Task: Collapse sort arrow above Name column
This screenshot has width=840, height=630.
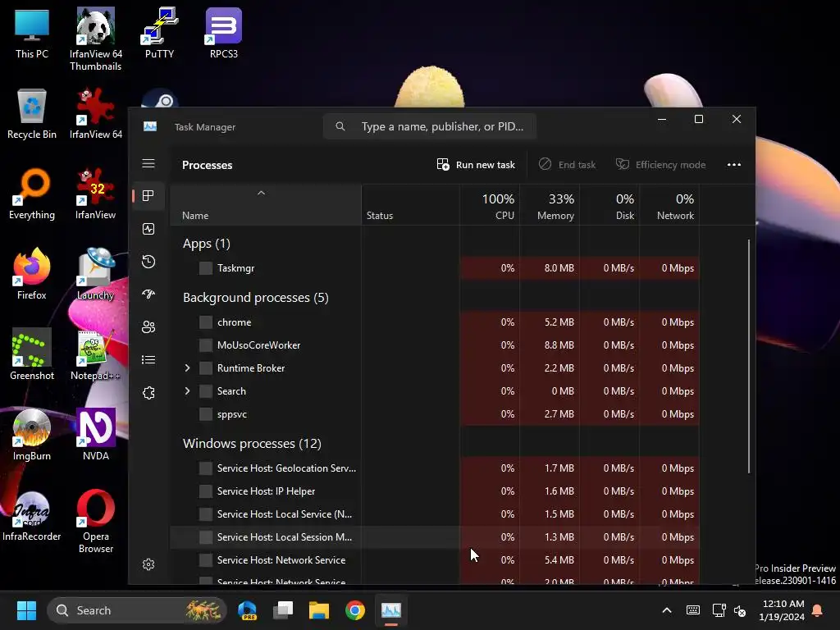Action: click(x=261, y=193)
